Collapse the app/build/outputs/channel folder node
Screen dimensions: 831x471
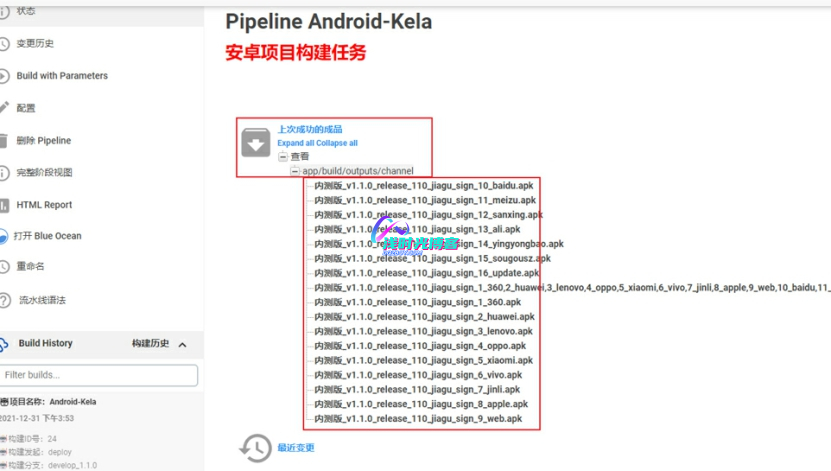click(295, 171)
